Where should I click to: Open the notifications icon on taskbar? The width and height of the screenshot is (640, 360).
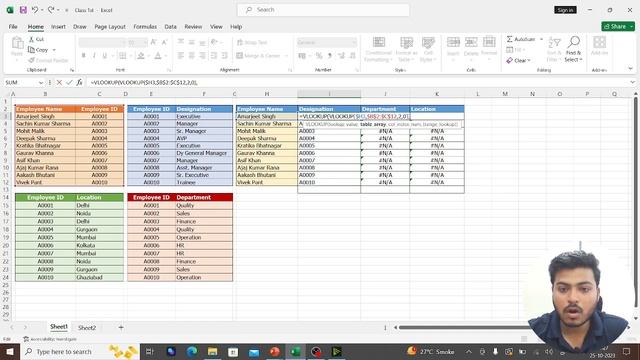coord(627,351)
